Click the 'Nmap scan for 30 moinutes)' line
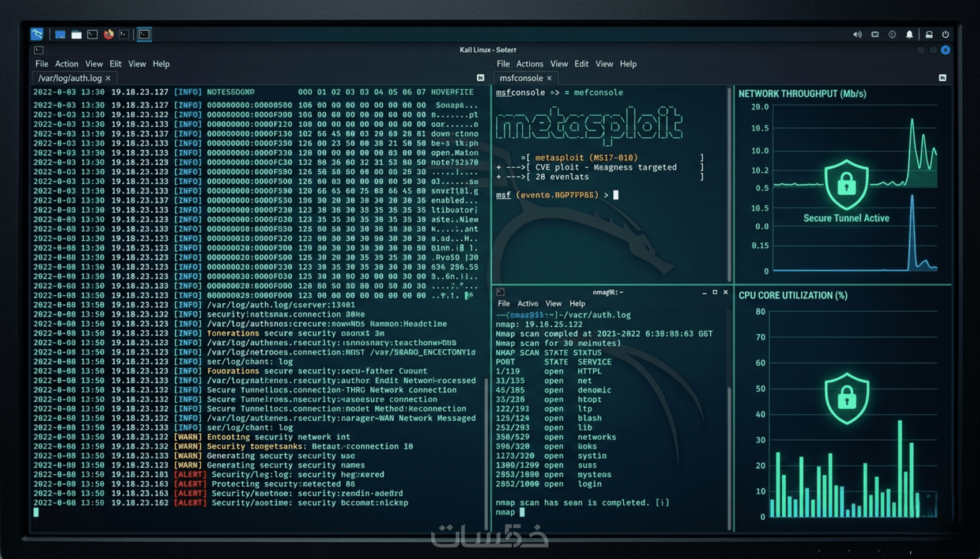Image resolution: width=980 pixels, height=559 pixels. pos(558,343)
